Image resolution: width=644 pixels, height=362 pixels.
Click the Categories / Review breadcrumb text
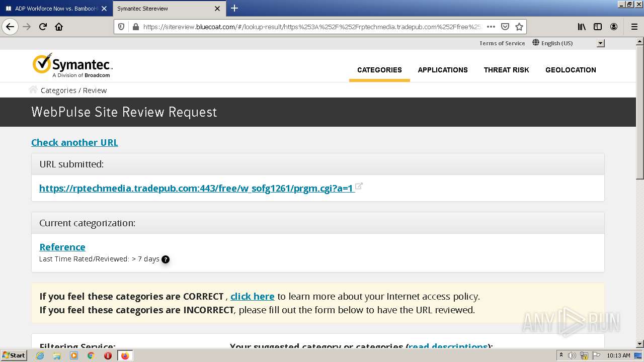73,90
